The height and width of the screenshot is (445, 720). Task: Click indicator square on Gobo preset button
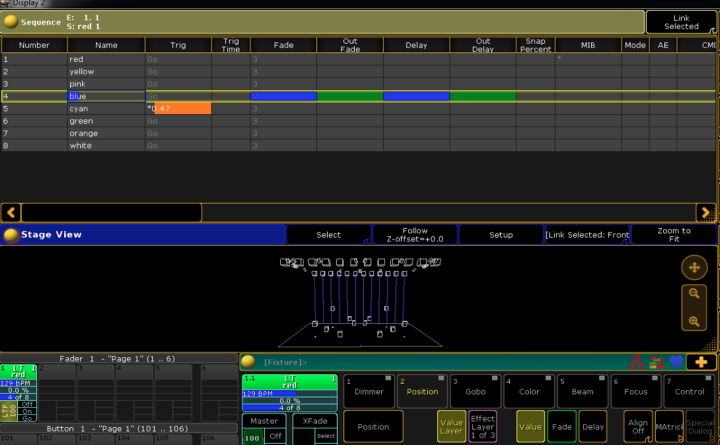[x=495, y=378]
